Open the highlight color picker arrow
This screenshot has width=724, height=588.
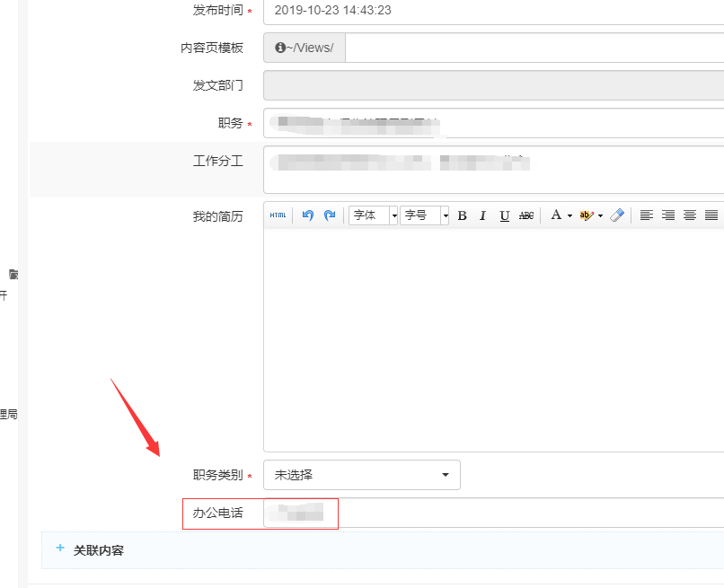pos(600,215)
